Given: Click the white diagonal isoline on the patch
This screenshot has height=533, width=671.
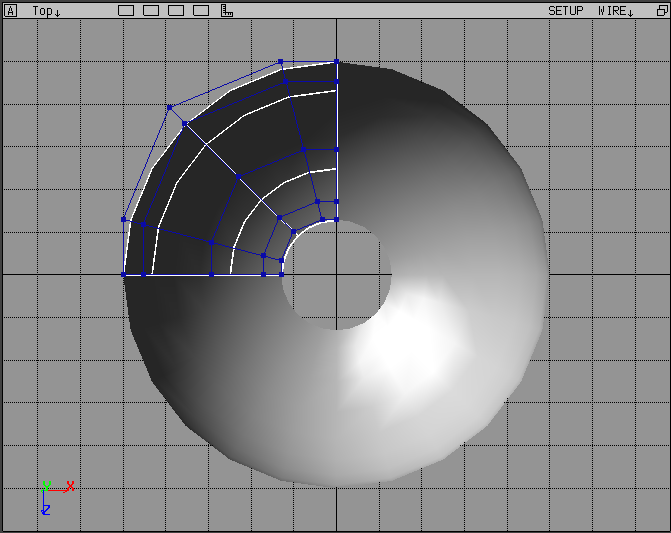Looking at the screenshot, I should pyautogui.click(x=212, y=149).
